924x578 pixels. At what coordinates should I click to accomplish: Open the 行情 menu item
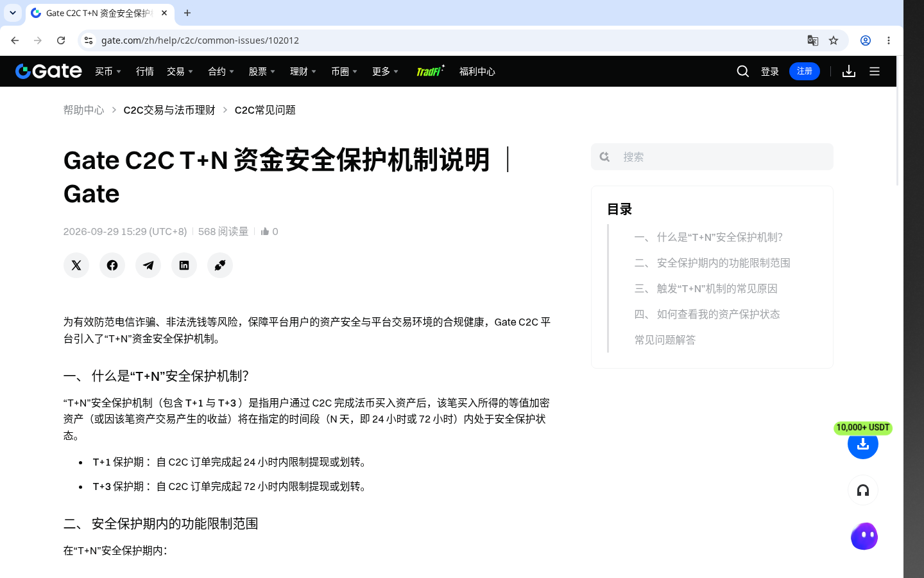[x=145, y=71]
